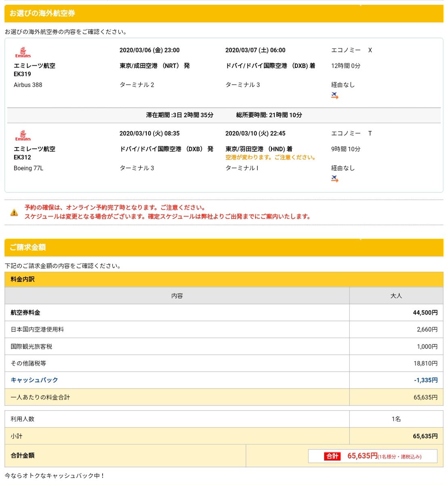
Task: Click aircraft type Airbus 388
Action: point(28,85)
